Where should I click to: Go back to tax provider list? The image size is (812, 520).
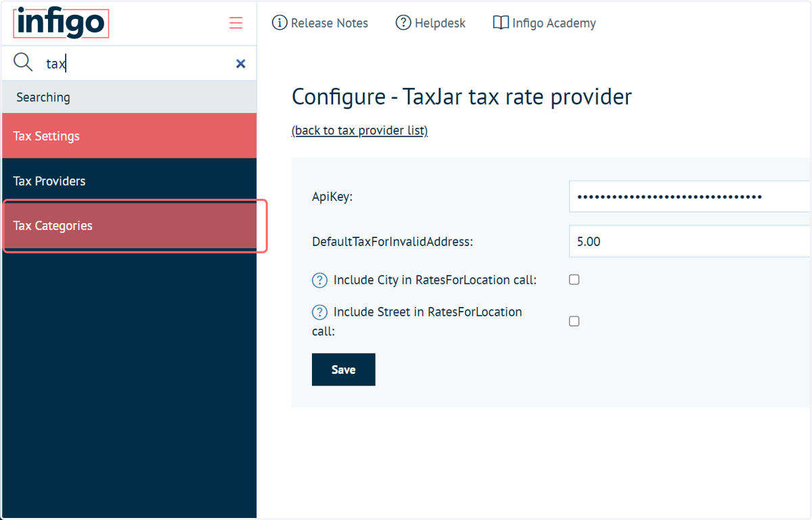[359, 131]
